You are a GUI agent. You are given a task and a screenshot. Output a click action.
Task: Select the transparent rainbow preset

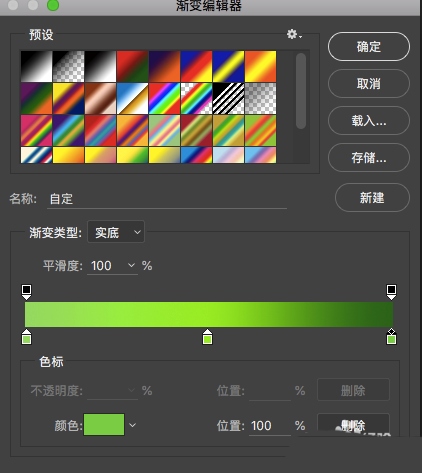pos(196,98)
